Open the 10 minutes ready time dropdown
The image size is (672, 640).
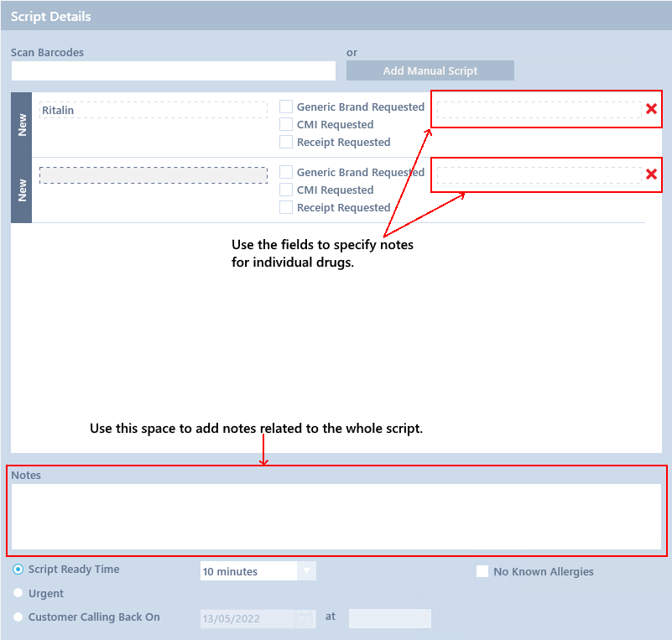tap(307, 571)
